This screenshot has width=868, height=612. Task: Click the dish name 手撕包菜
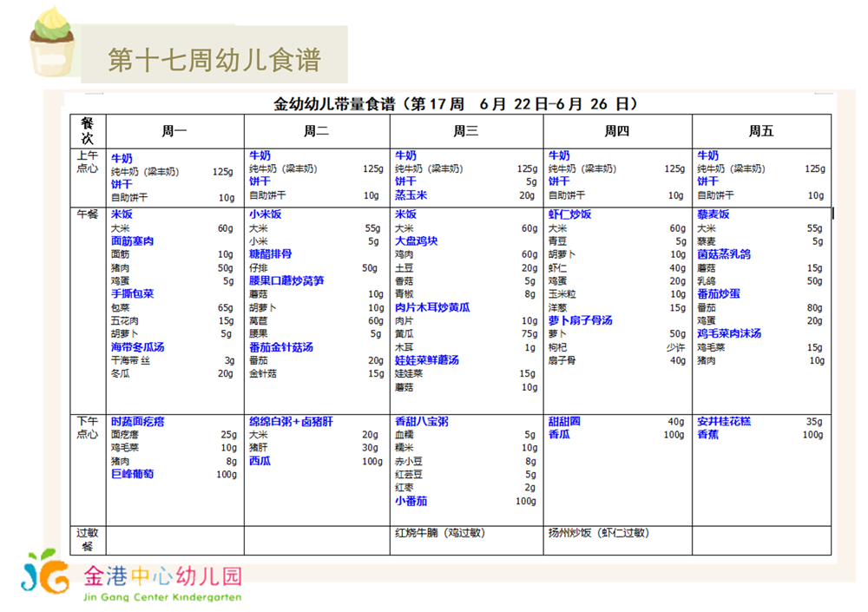pyautogui.click(x=132, y=293)
